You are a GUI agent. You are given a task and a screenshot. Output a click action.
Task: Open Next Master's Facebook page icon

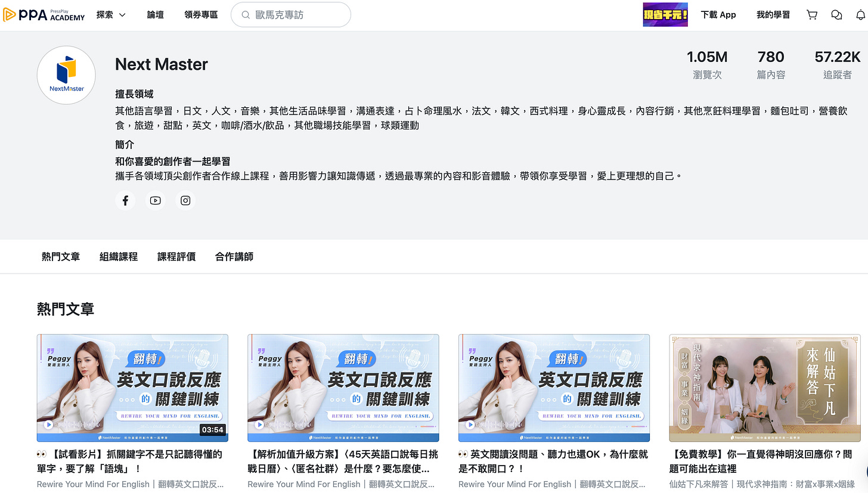click(125, 200)
